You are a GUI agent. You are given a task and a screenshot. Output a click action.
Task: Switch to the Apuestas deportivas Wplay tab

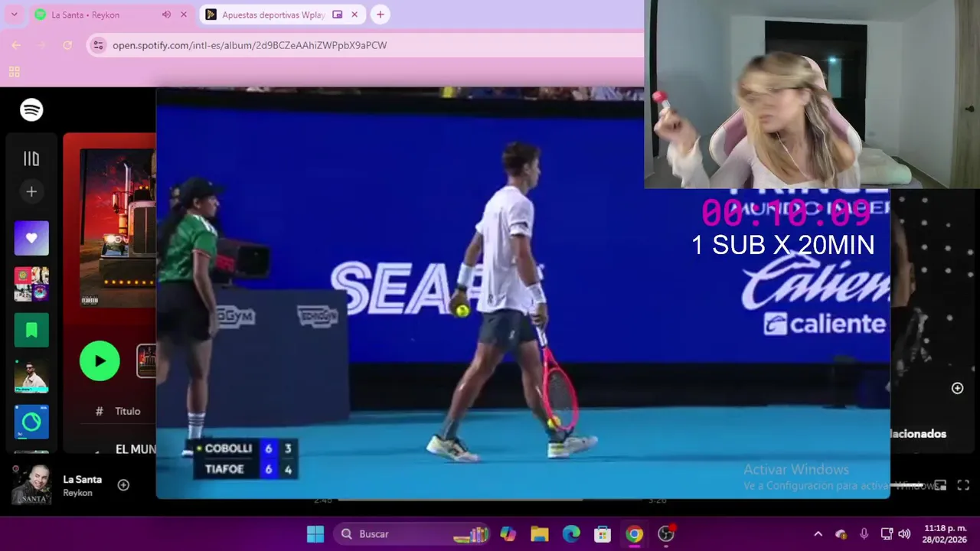click(x=273, y=15)
